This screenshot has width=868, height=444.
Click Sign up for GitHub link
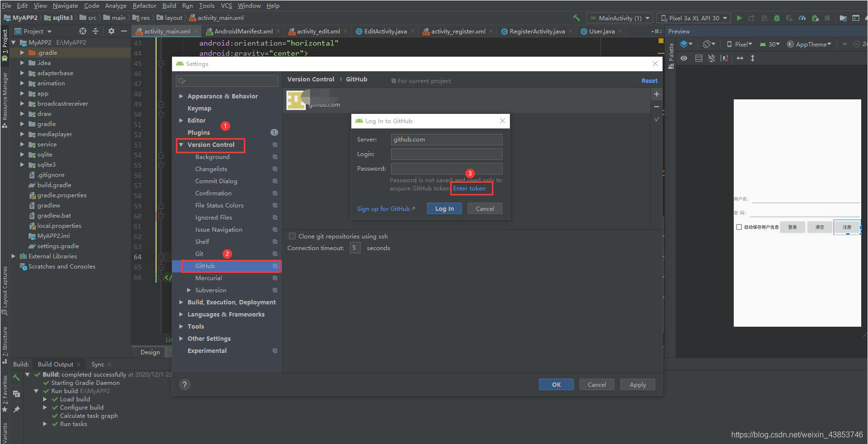click(x=386, y=208)
